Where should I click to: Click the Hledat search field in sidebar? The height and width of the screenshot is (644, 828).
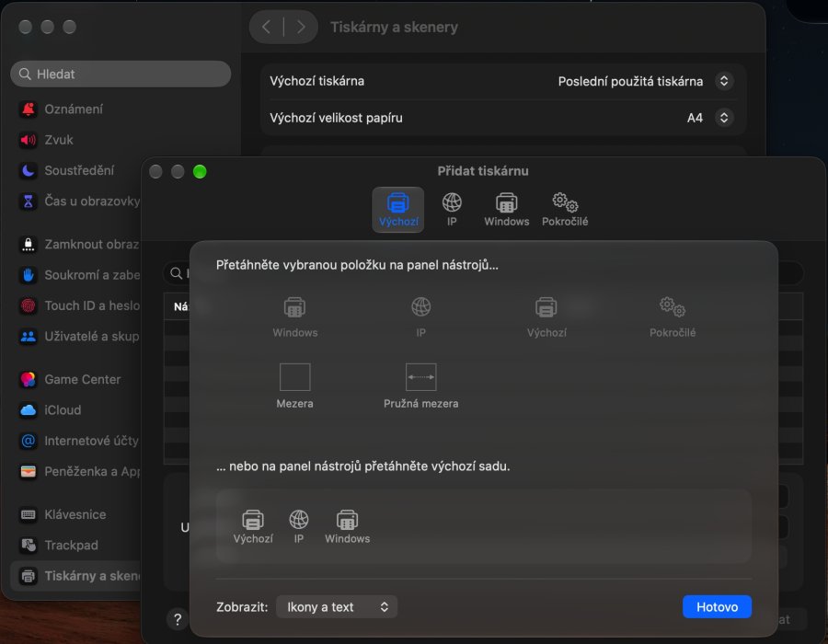121,74
